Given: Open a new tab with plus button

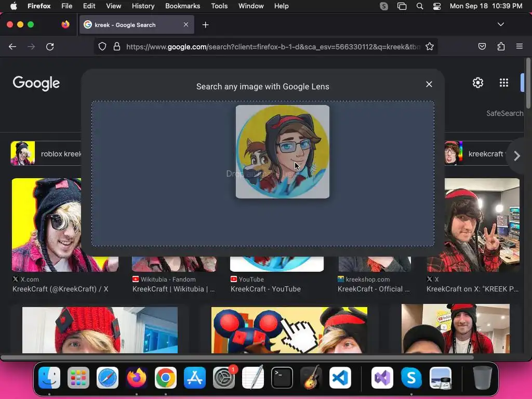Looking at the screenshot, I should tap(205, 25).
